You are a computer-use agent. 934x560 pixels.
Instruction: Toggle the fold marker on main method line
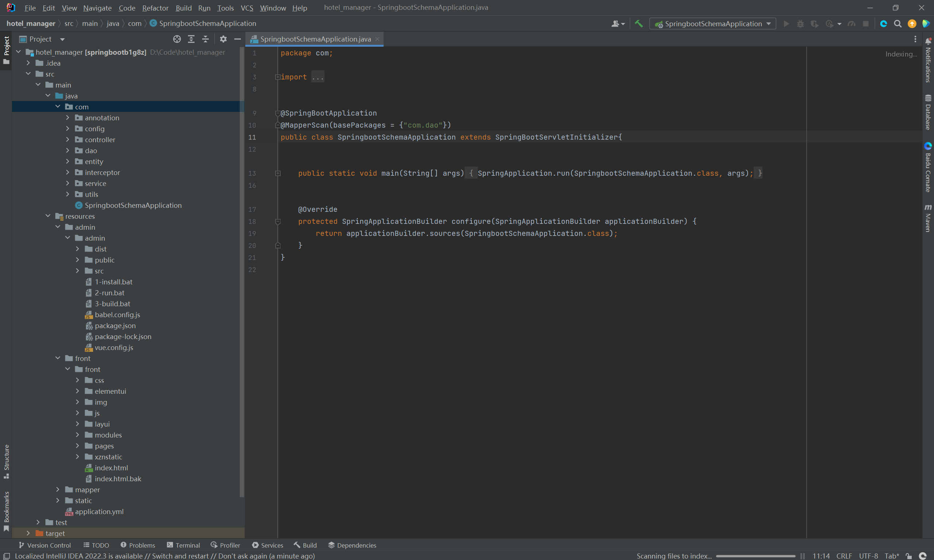click(x=278, y=173)
